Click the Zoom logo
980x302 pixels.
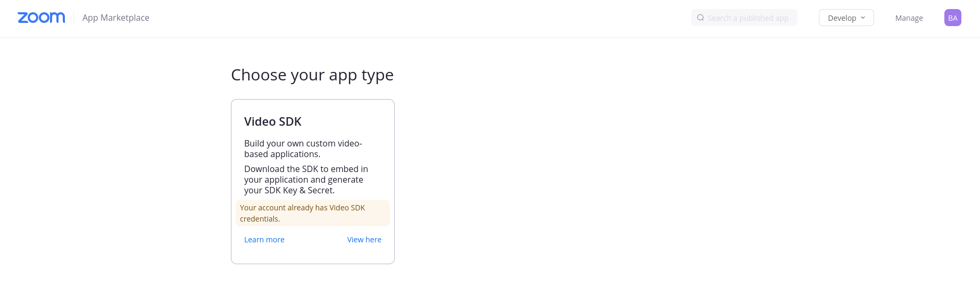pos(41,18)
